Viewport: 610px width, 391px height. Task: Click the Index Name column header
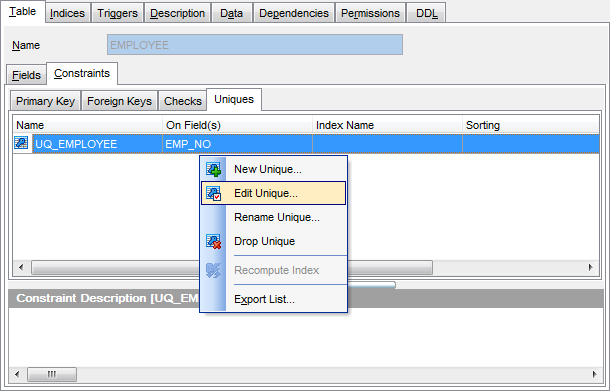[x=387, y=125]
